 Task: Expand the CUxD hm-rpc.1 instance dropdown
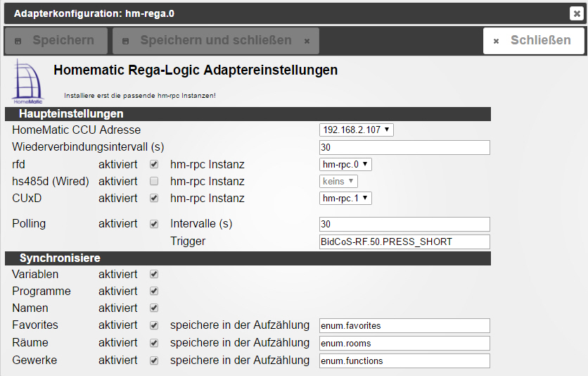click(345, 198)
